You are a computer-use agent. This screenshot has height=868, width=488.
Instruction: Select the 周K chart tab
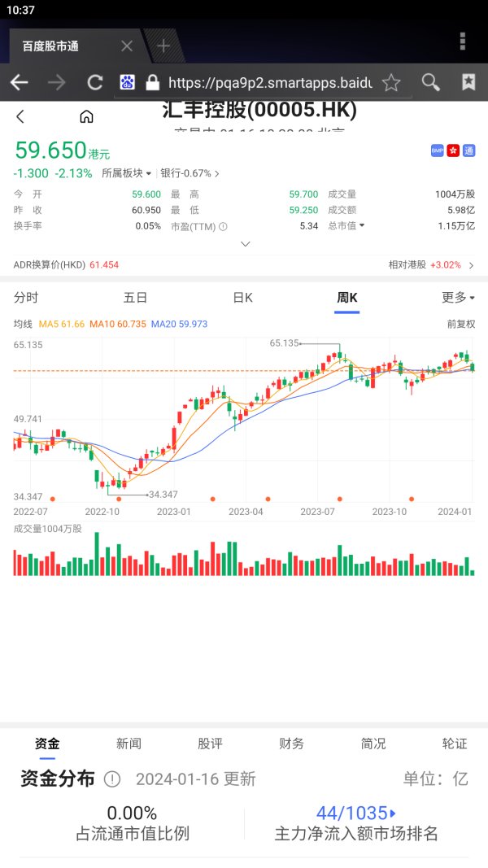347,298
